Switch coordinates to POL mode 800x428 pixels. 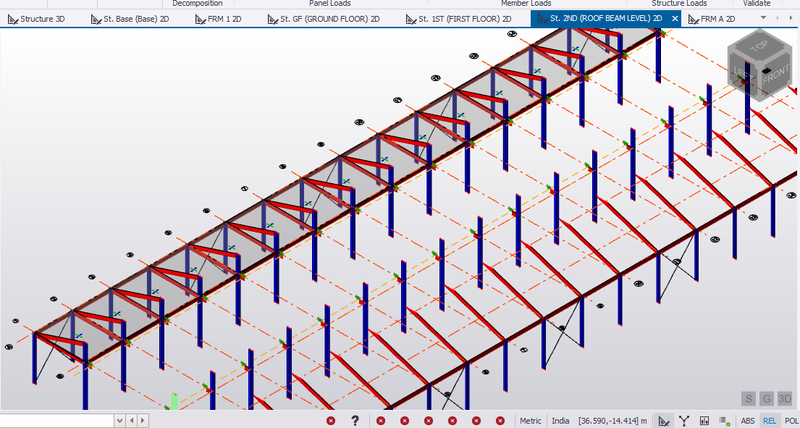[791, 421]
